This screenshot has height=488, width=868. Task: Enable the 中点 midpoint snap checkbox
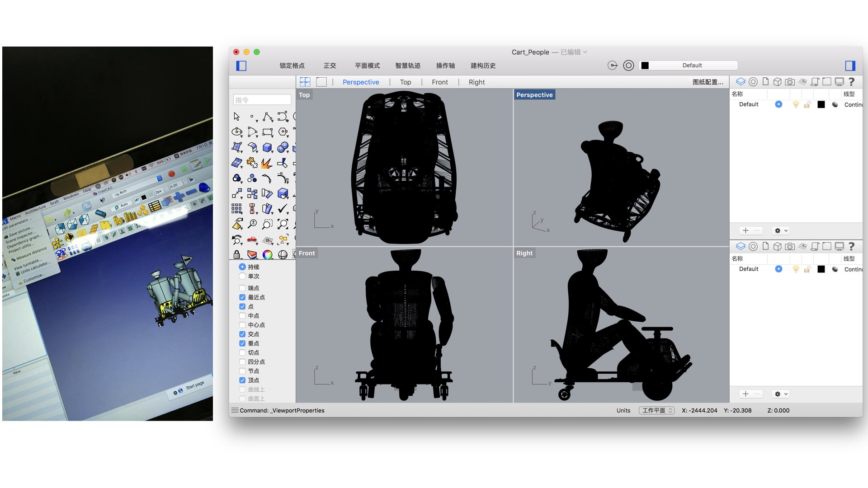242,316
